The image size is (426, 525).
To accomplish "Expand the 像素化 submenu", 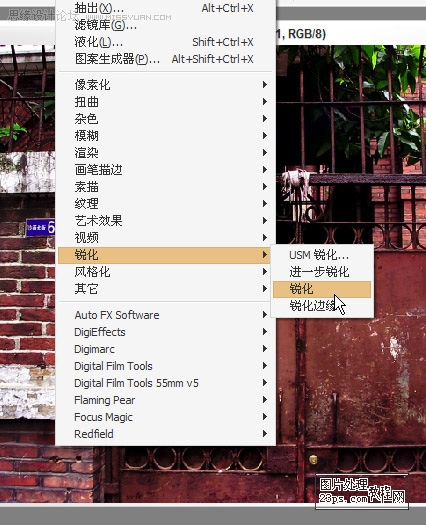I will 166,85.
